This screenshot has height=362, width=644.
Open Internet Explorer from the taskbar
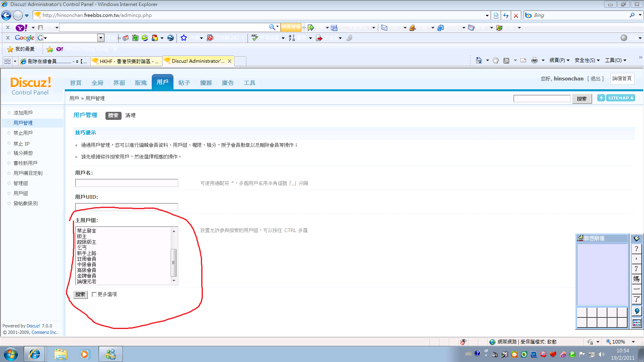pyautogui.click(x=34, y=354)
